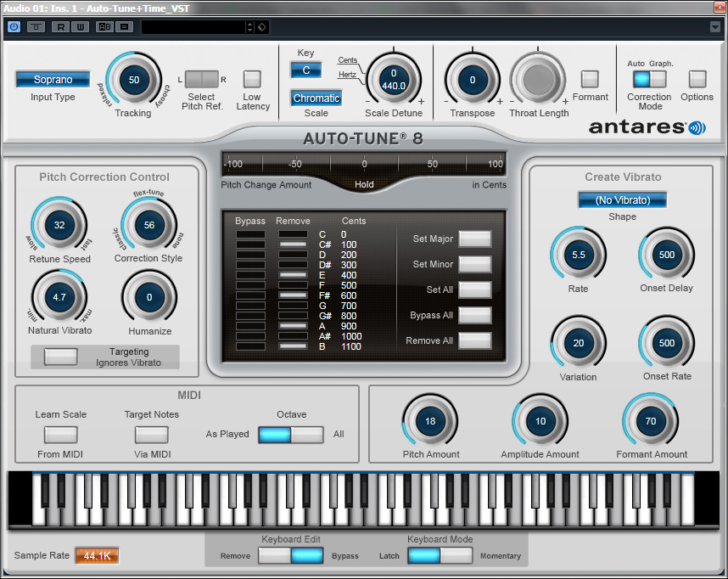Viewport: 728px width, 579px height.
Task: Switch Keyboard Mode Latch/Momentary toggle
Action: tap(440, 555)
